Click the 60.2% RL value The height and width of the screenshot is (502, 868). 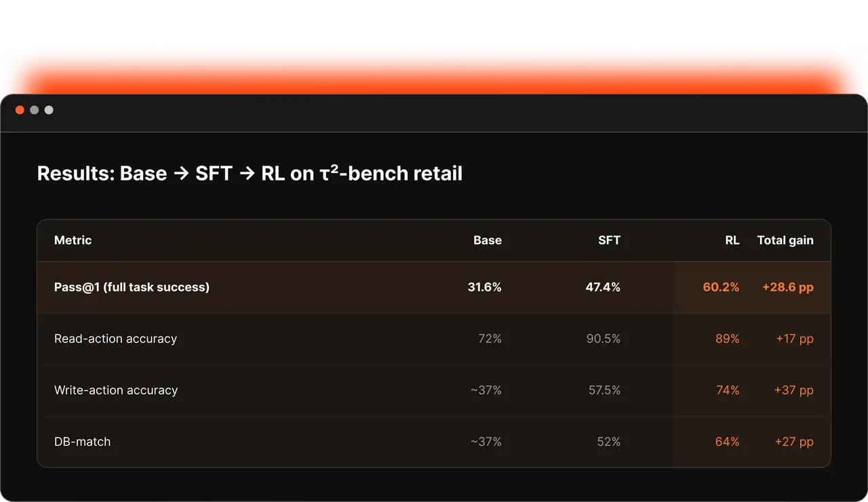(x=721, y=287)
